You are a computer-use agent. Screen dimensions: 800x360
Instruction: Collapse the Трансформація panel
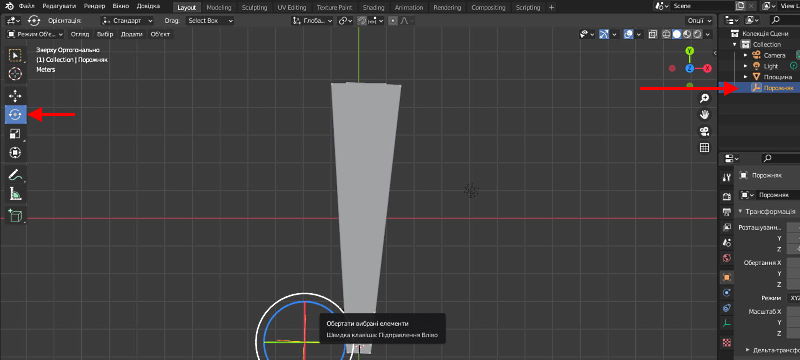(x=740, y=211)
